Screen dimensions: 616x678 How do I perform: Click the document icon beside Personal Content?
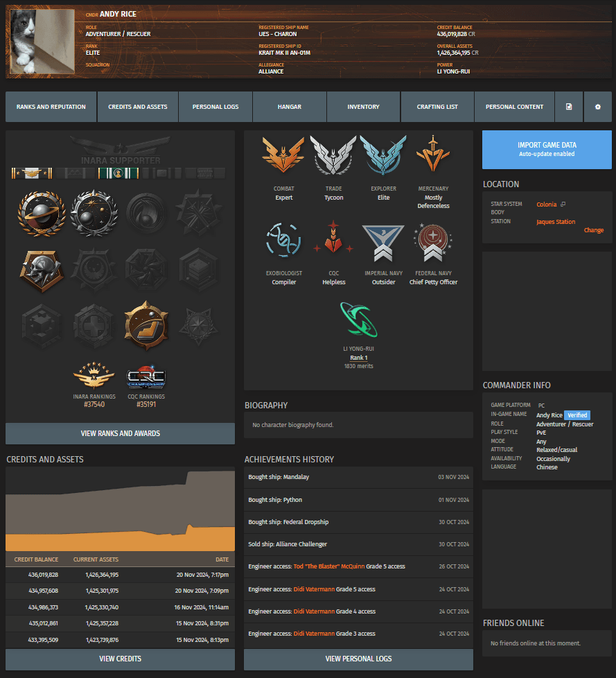(x=569, y=107)
